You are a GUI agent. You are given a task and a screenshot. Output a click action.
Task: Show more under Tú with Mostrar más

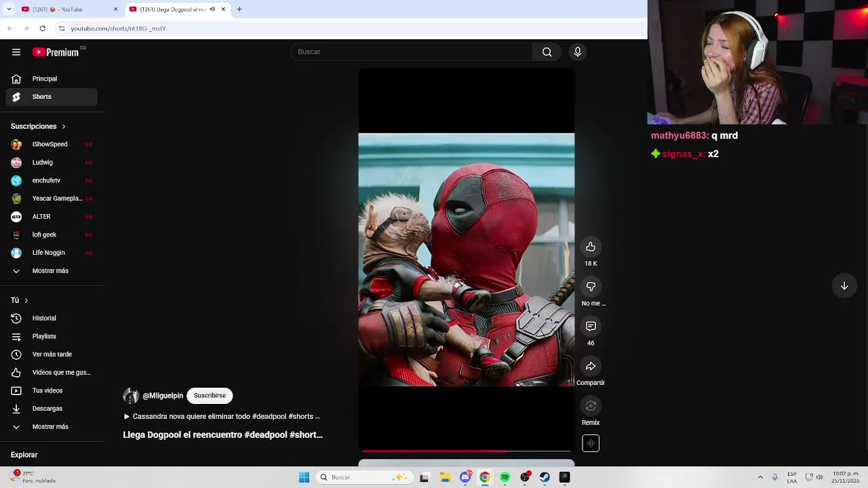[52, 427]
